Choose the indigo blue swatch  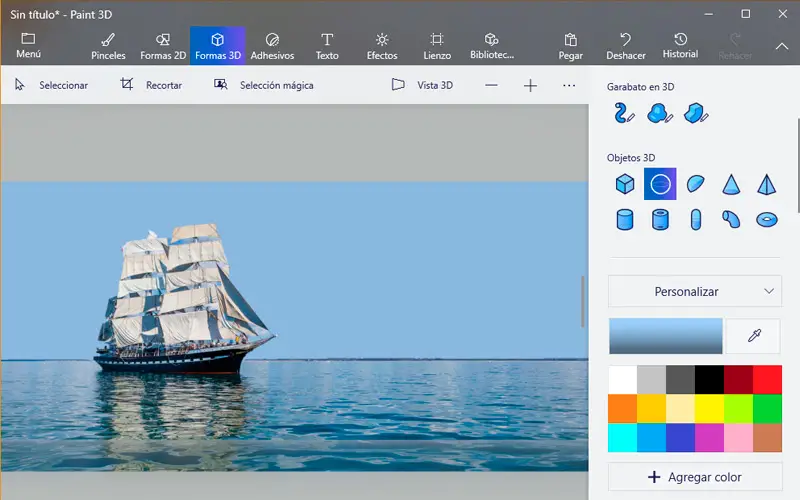pos(680,437)
